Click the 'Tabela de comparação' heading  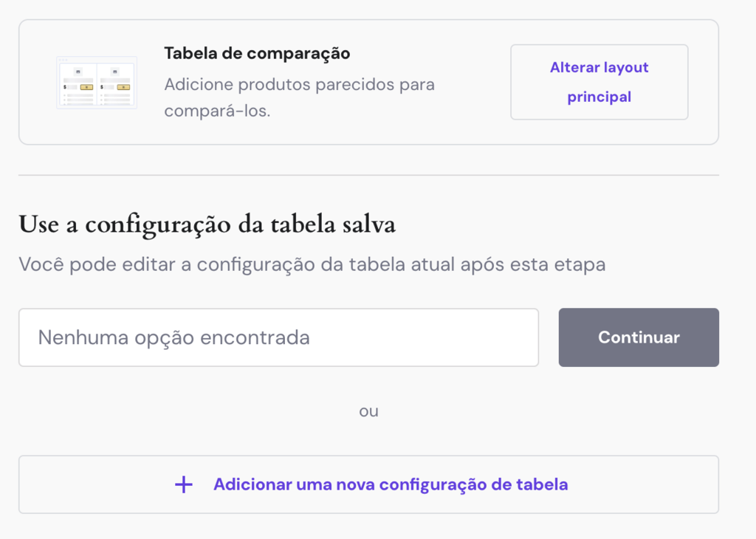[256, 52]
